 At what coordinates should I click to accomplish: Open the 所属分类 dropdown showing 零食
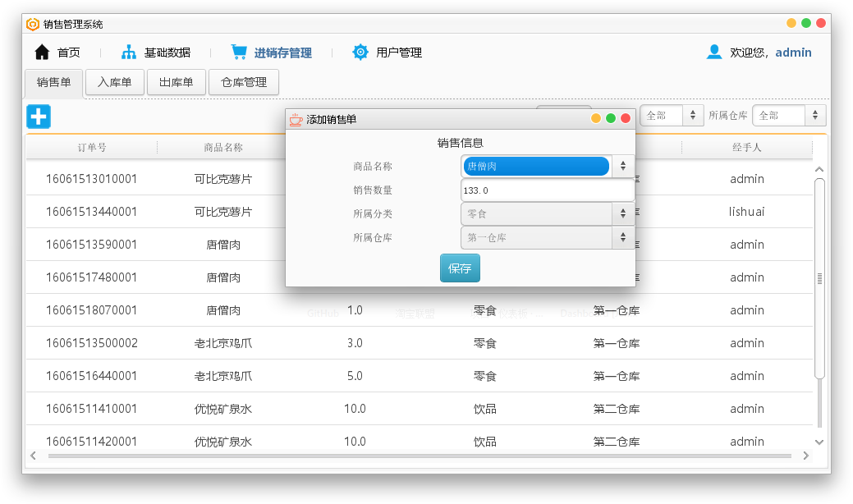[547, 213]
